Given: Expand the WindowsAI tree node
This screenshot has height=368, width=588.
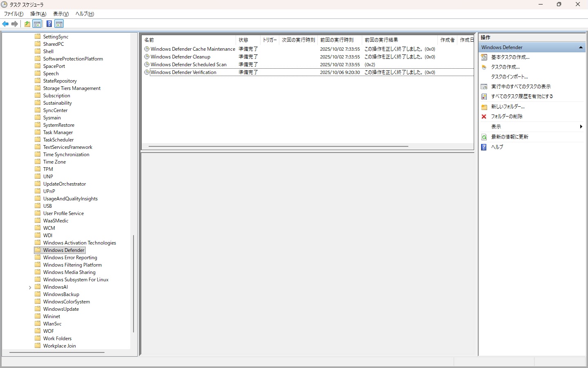Looking at the screenshot, I should click(30, 287).
